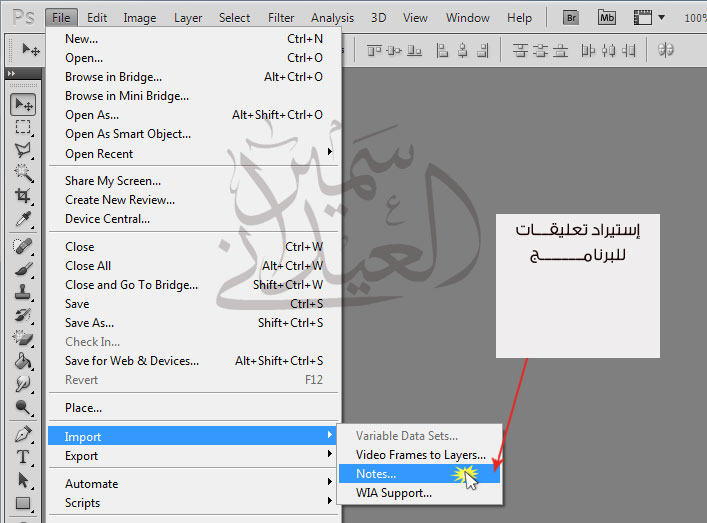Viewport: 707px width, 523px height.
Task: Open the Select menu
Action: coord(234,18)
